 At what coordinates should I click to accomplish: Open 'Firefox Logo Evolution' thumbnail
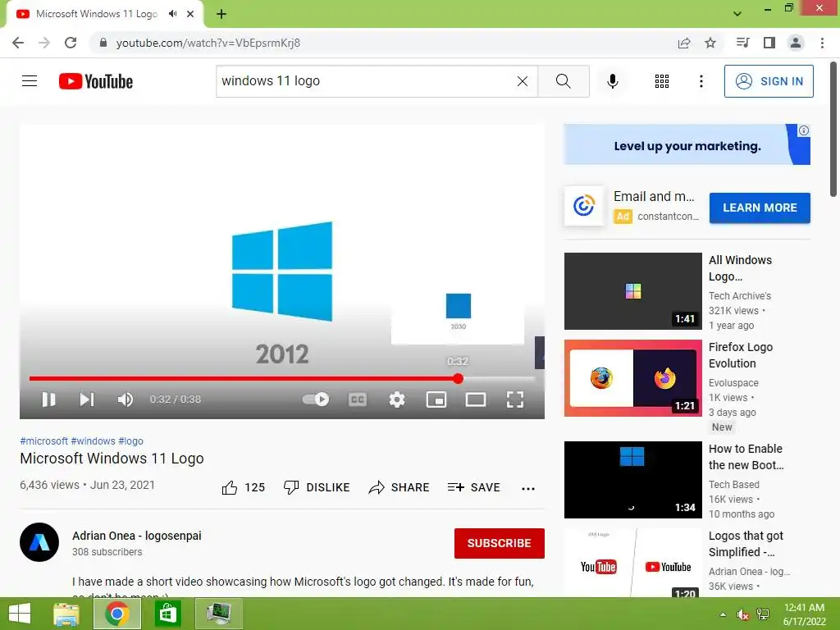tap(632, 378)
